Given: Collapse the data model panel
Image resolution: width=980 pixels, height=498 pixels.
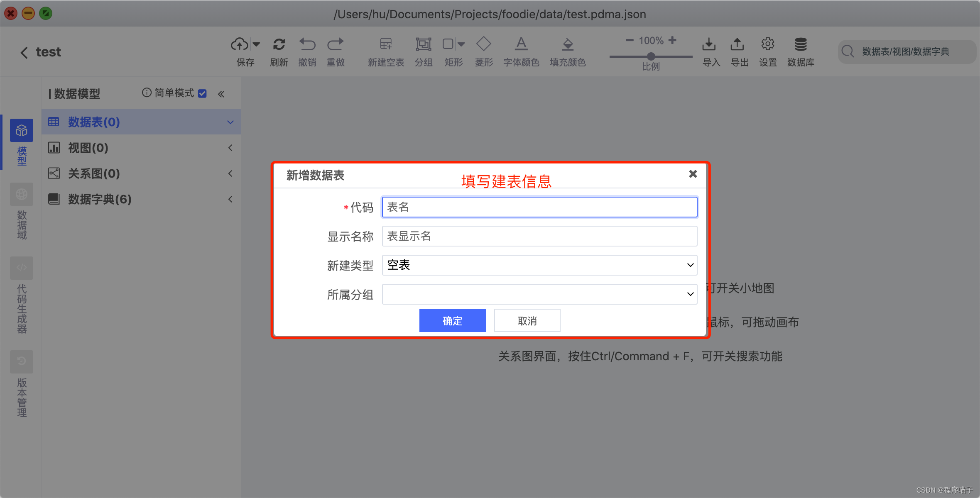Looking at the screenshot, I should tap(221, 94).
